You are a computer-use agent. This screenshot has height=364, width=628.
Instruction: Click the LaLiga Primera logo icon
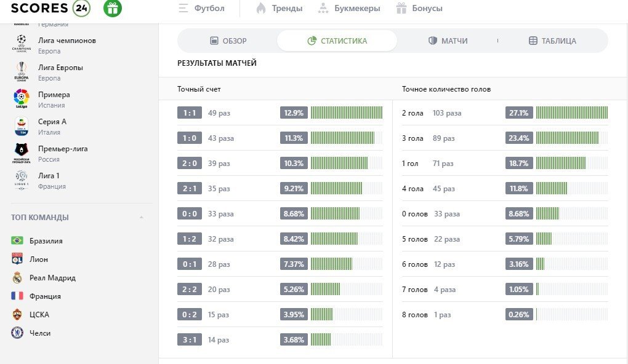pos(22,98)
